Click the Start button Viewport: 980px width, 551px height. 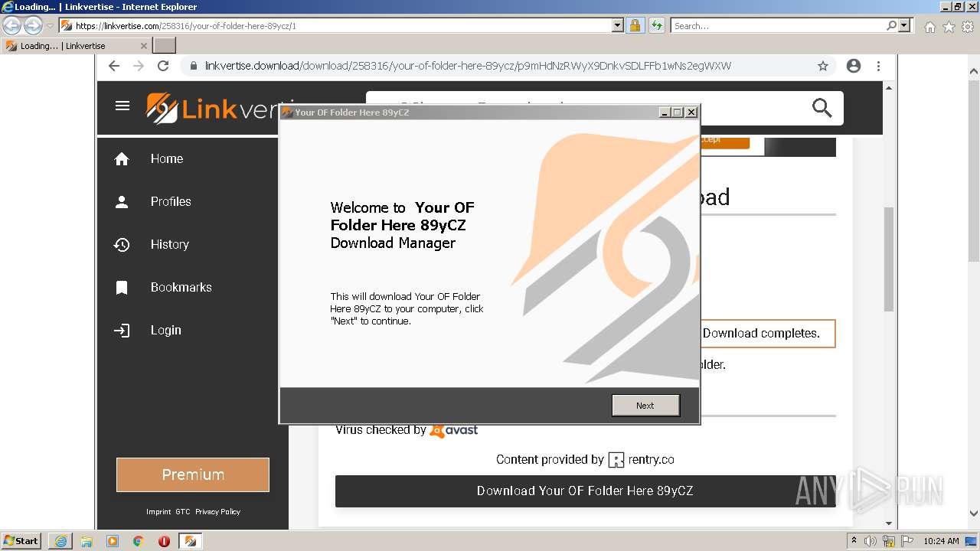coord(21,541)
